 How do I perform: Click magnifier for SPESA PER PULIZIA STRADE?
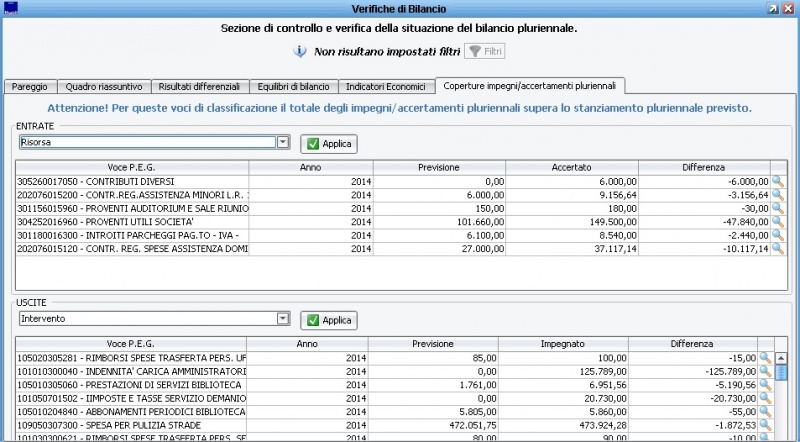765,425
